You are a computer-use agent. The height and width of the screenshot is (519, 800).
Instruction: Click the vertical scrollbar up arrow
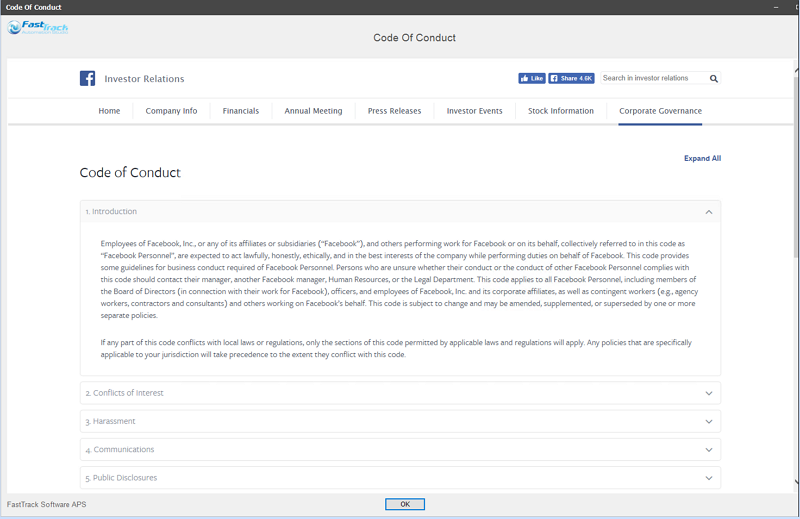click(x=796, y=70)
